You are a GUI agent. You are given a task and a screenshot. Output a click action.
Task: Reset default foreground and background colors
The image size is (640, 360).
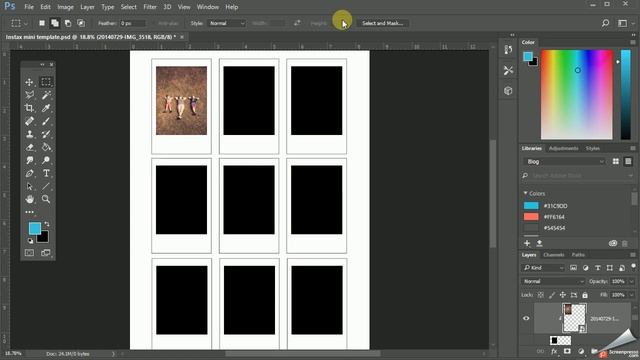pyautogui.click(x=30, y=241)
